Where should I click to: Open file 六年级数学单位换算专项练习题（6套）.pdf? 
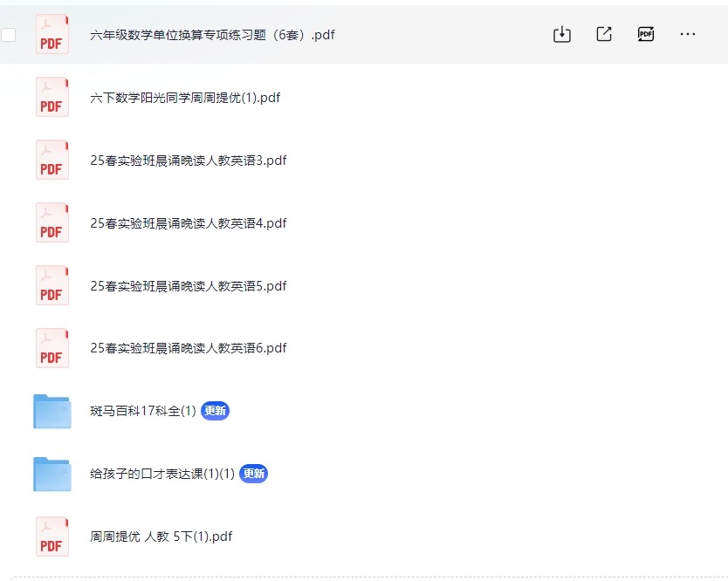[212, 35]
